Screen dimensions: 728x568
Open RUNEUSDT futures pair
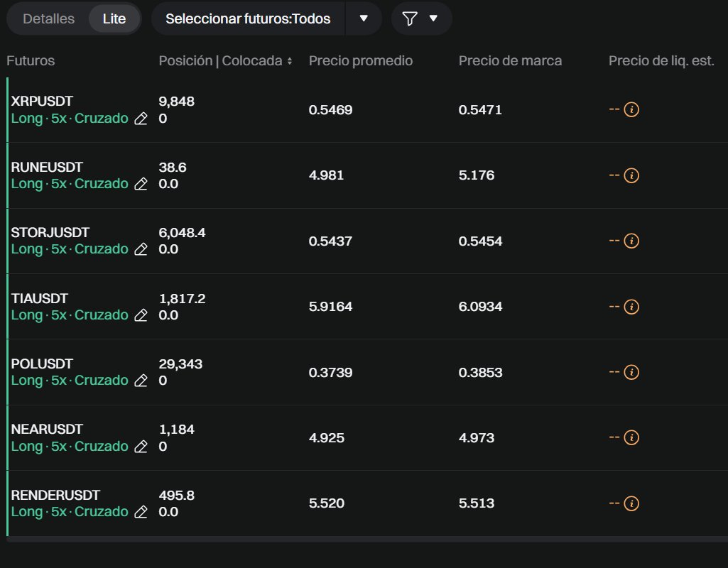coord(47,167)
